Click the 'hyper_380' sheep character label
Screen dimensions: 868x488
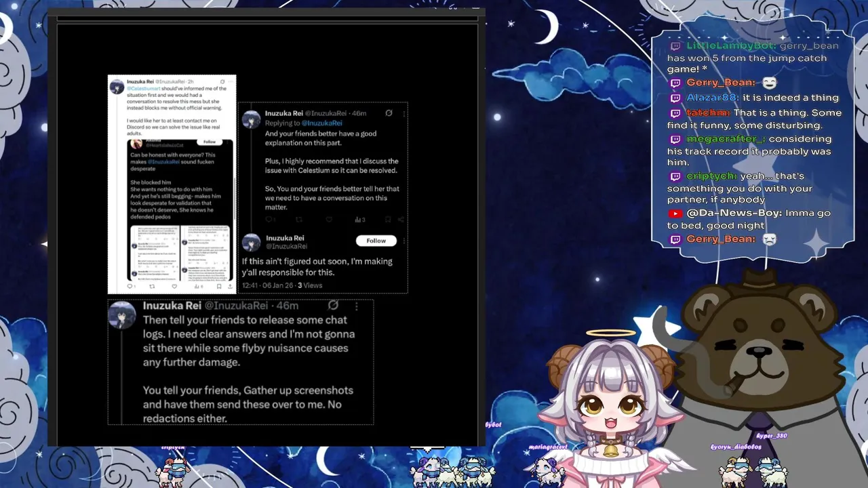771,436
